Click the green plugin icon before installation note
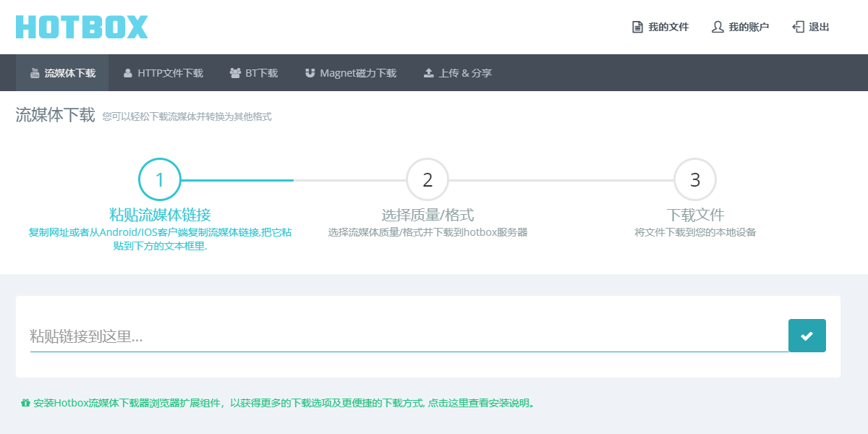 (x=26, y=402)
